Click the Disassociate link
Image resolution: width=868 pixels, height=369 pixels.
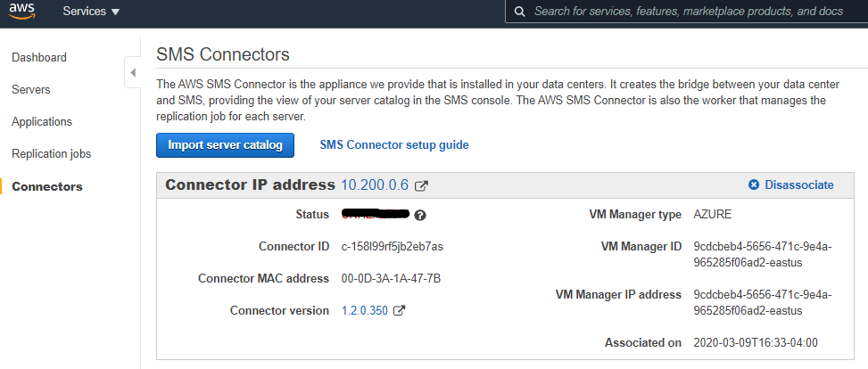coord(798,185)
